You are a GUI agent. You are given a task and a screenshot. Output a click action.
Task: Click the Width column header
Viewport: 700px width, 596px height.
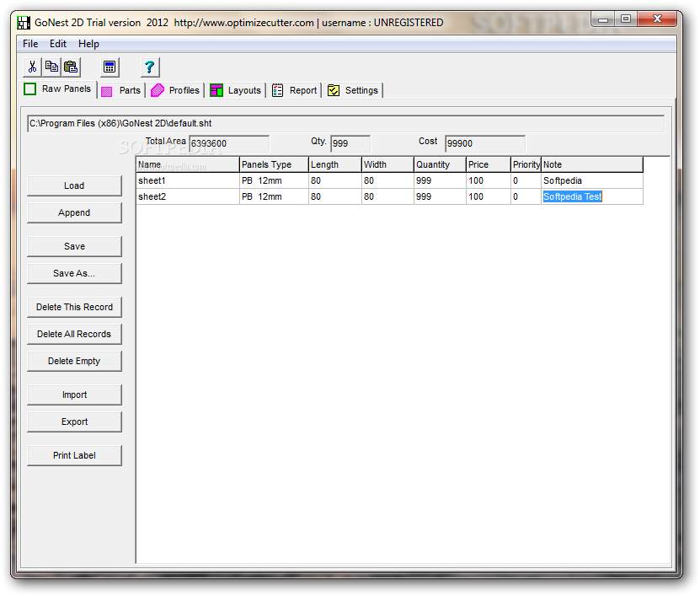[x=387, y=165]
